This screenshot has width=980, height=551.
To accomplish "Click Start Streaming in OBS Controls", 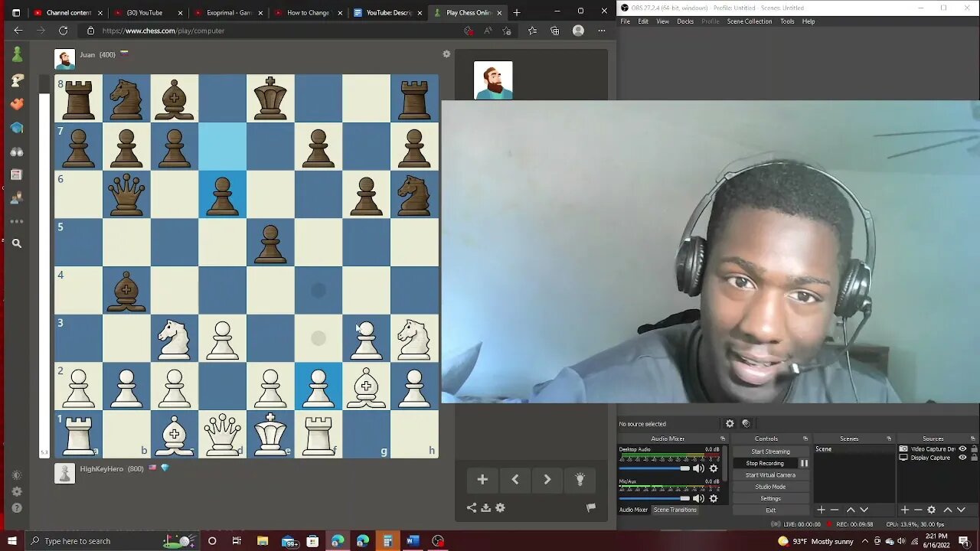I will click(770, 452).
